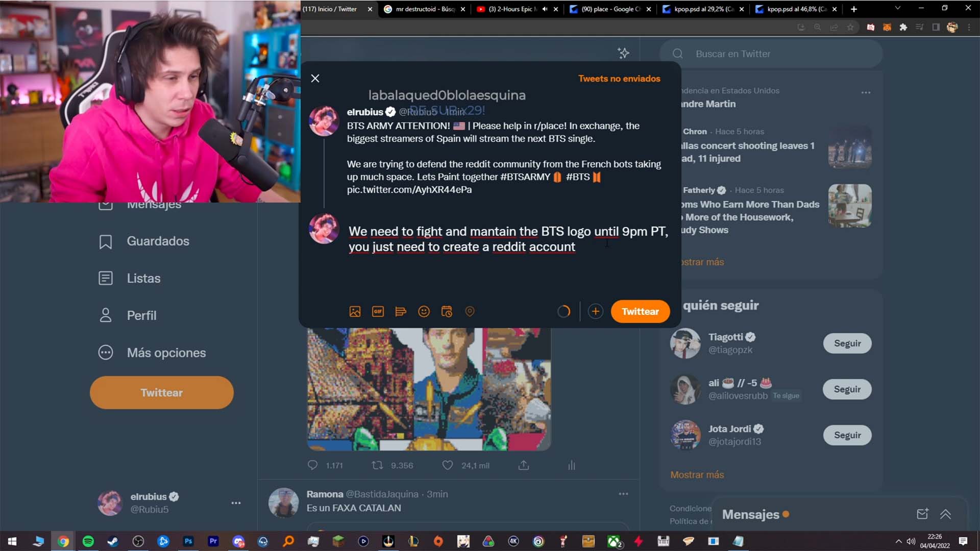
Task: Open Premiere Pro from taskbar
Action: [213, 541]
